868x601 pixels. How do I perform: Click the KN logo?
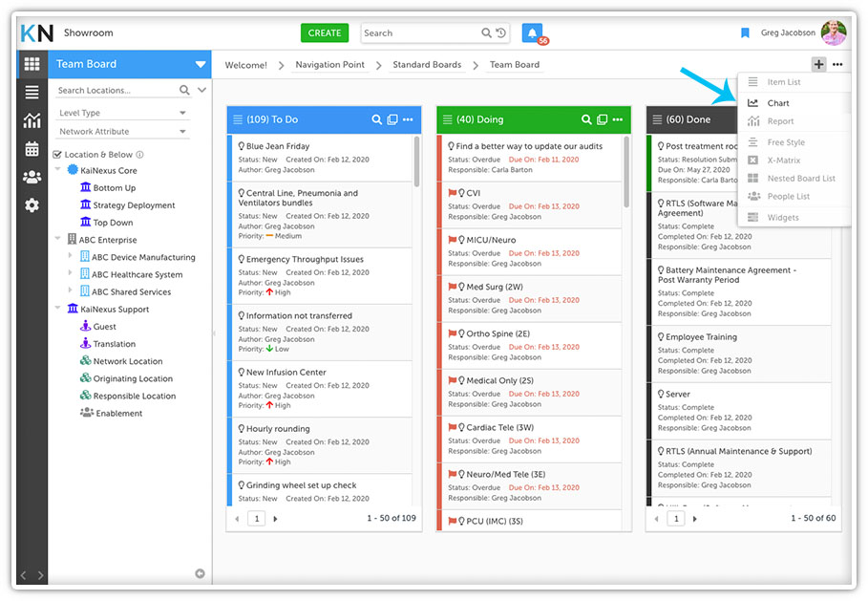36,33
